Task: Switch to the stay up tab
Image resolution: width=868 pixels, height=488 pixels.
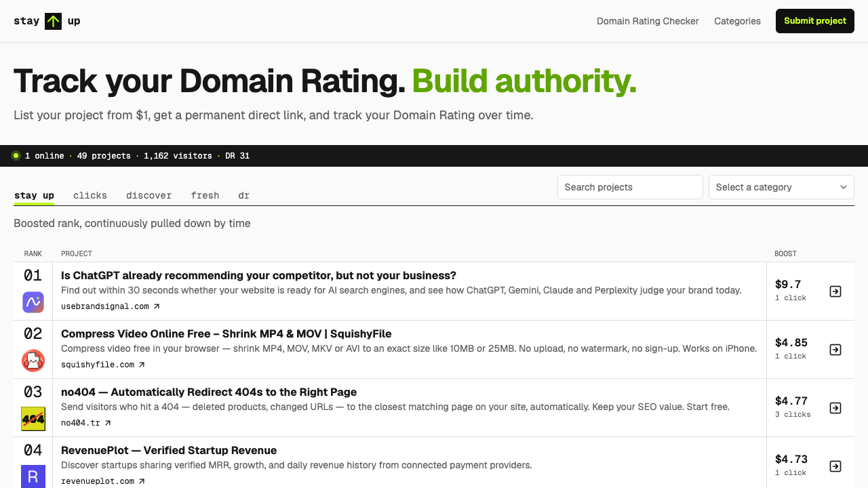Action: pos(34,195)
